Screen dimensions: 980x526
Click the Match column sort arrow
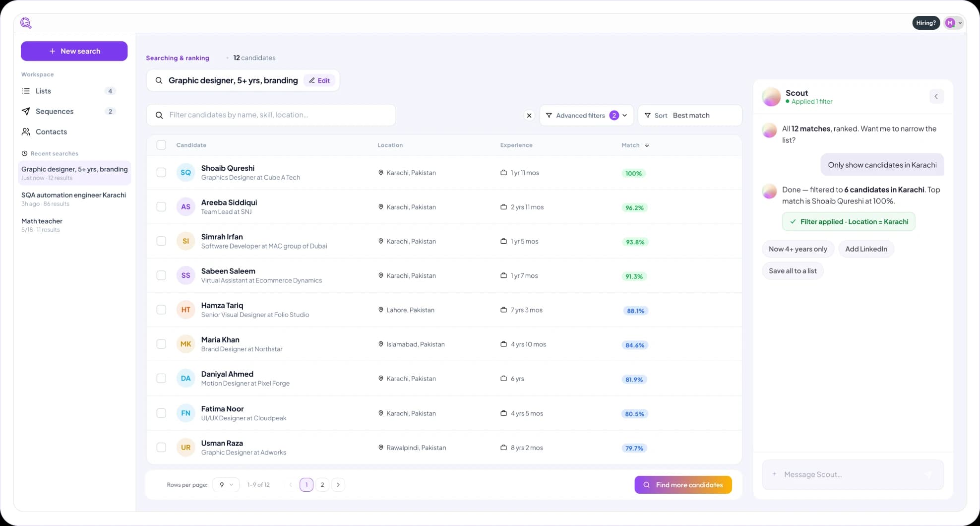point(647,145)
